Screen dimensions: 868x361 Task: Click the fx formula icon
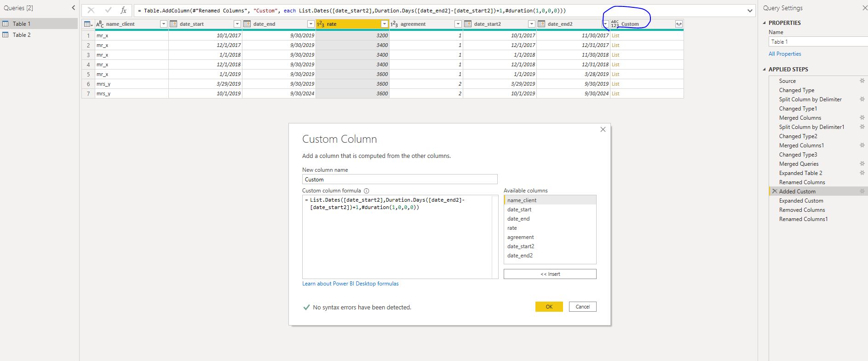123,10
